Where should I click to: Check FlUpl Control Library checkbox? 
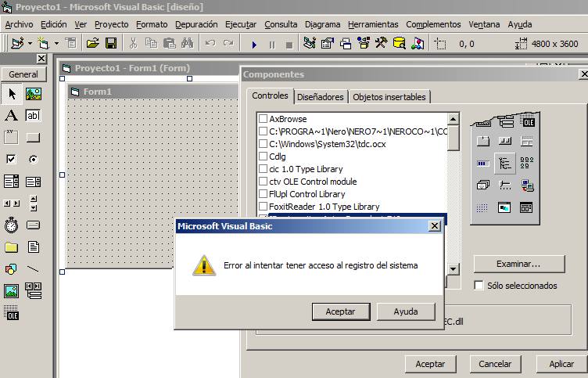(x=264, y=193)
